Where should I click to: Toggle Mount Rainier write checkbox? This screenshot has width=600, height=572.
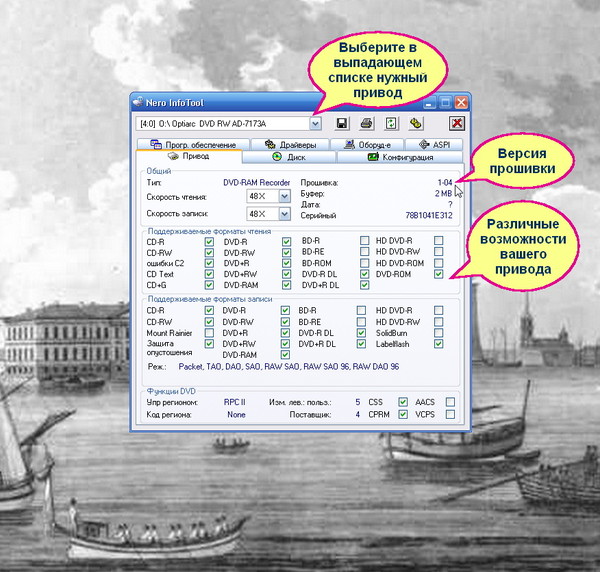(209, 333)
